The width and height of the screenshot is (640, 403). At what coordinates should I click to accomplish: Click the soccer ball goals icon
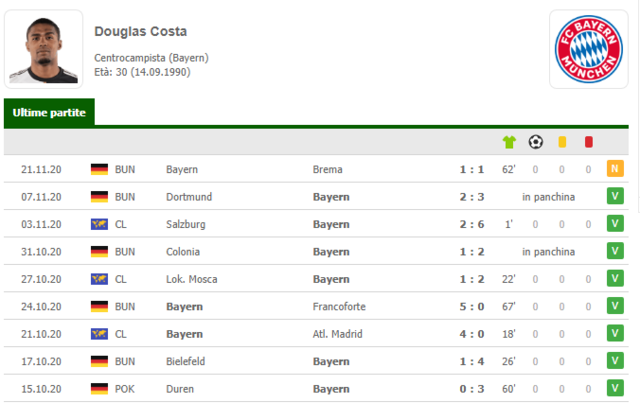click(536, 142)
